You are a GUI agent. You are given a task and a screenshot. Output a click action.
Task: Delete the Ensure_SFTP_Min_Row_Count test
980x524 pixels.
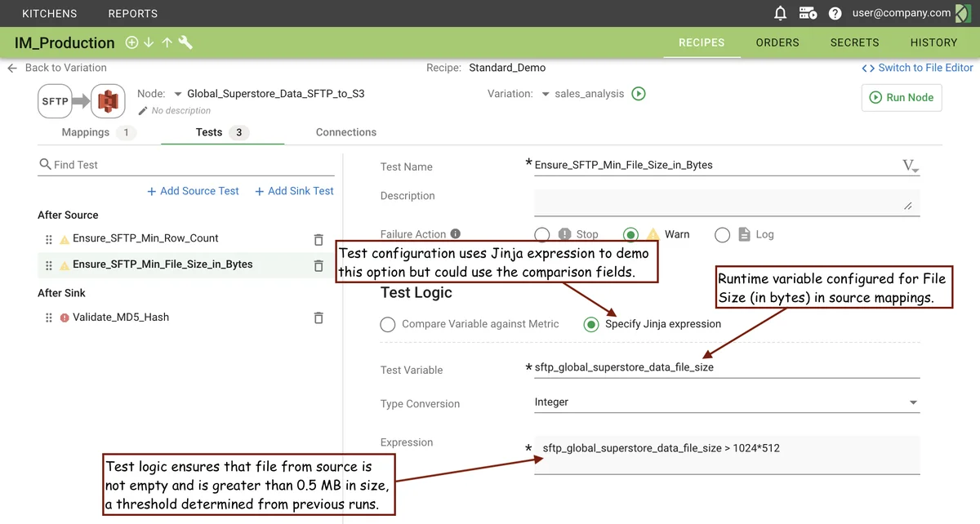(318, 239)
